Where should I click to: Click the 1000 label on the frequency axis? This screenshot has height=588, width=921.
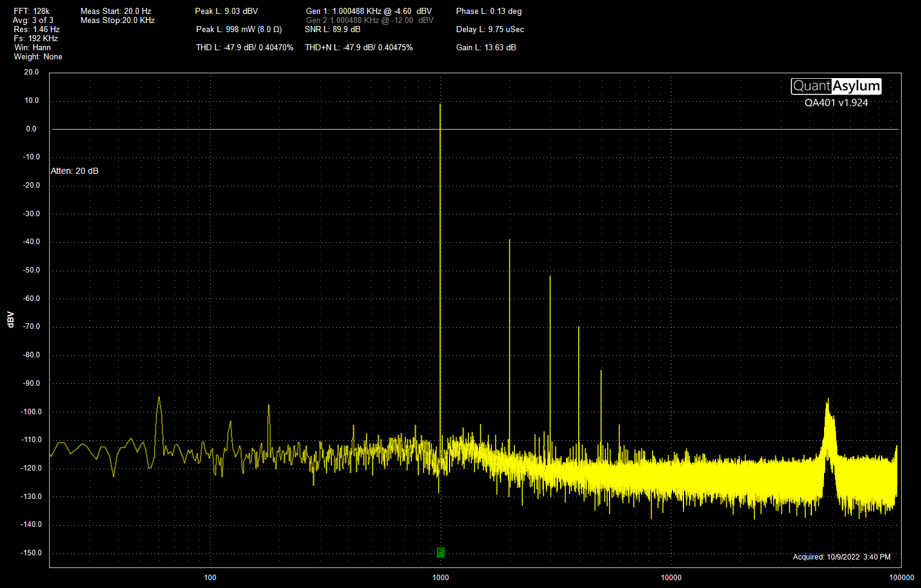click(x=441, y=578)
